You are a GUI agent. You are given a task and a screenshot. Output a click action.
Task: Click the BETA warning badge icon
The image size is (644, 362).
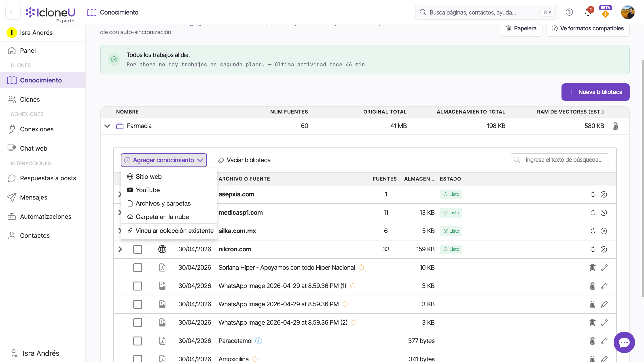(605, 12)
